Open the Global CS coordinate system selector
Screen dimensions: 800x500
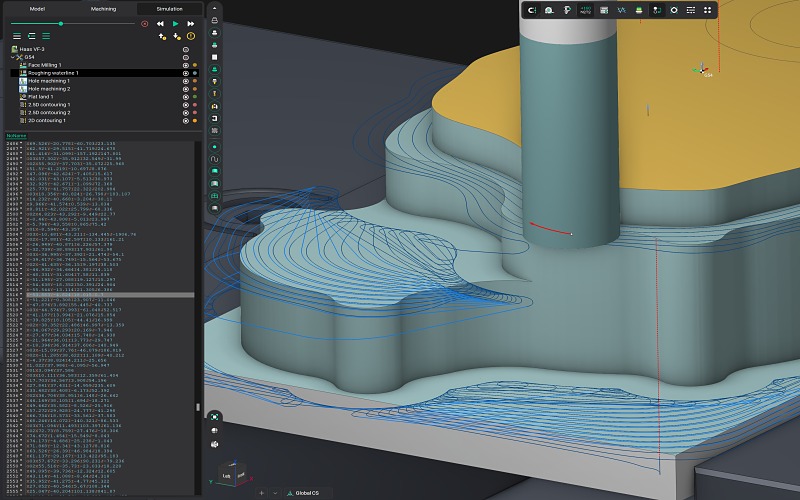pyautogui.click(x=303, y=493)
